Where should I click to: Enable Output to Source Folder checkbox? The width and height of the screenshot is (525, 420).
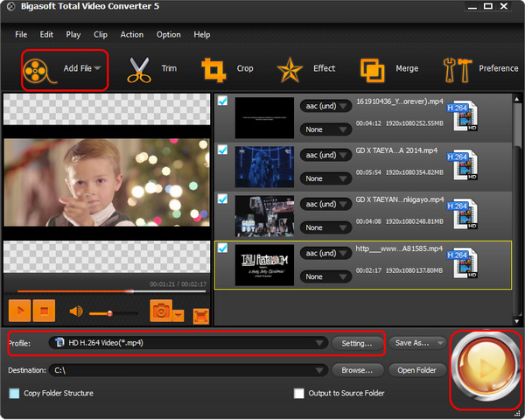pos(298,393)
